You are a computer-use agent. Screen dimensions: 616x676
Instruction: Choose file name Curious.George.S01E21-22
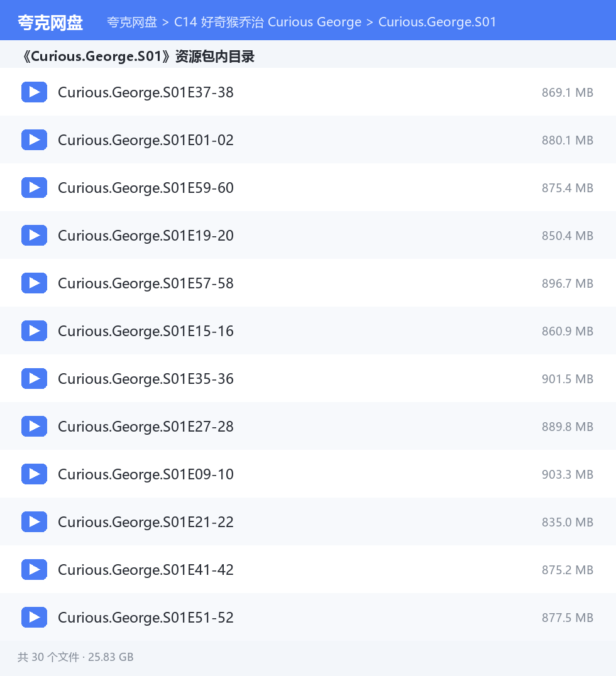[146, 522]
